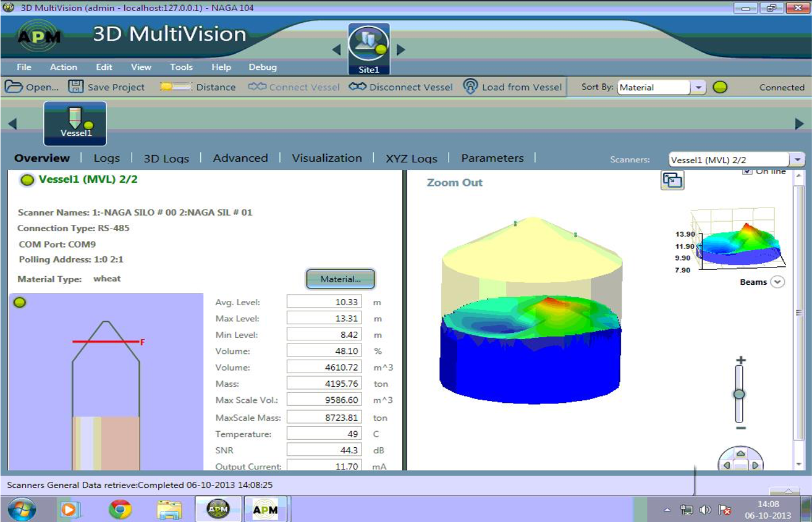Screen dimensions: 812x522
Task: Click Disconnect Vessel chain icon
Action: coord(357,86)
